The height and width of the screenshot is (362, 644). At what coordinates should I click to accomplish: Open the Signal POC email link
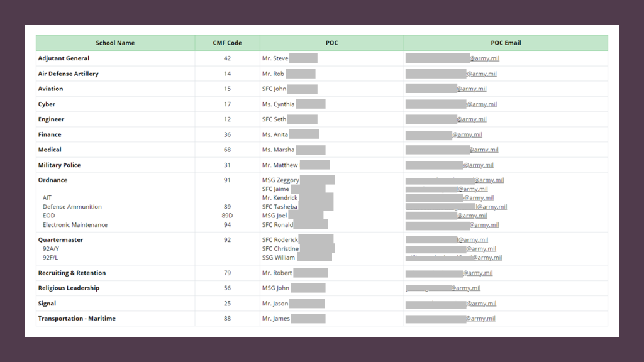click(x=451, y=304)
